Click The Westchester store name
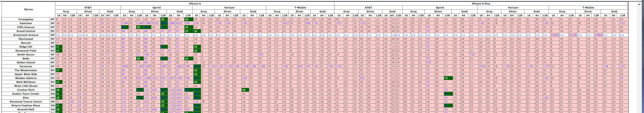 point(26,70)
